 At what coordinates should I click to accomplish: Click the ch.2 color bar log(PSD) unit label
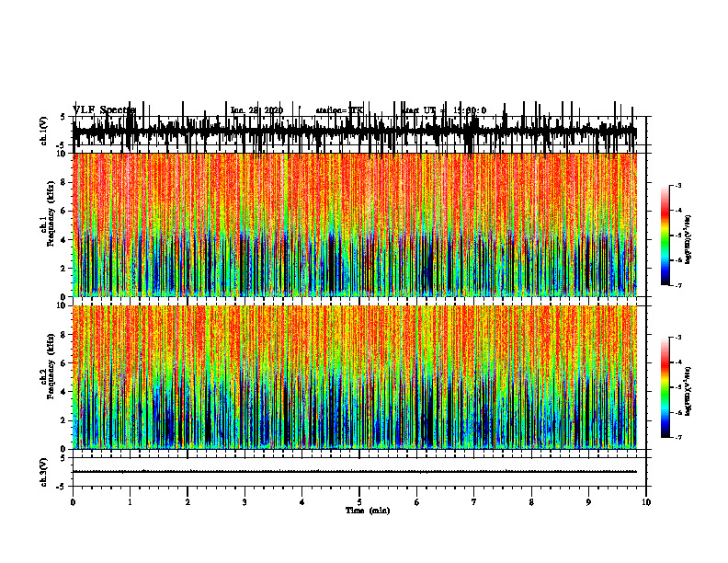[x=688, y=391]
